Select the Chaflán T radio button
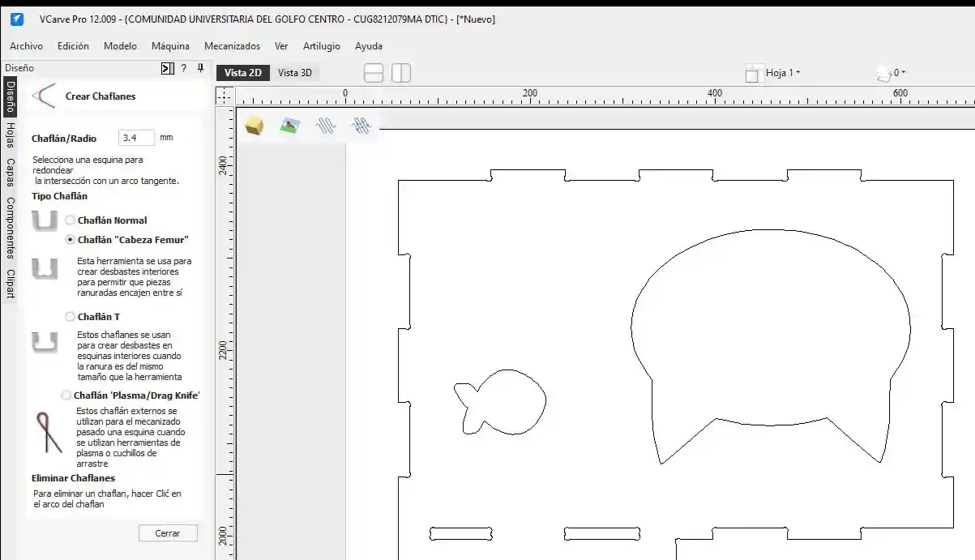 click(71, 317)
